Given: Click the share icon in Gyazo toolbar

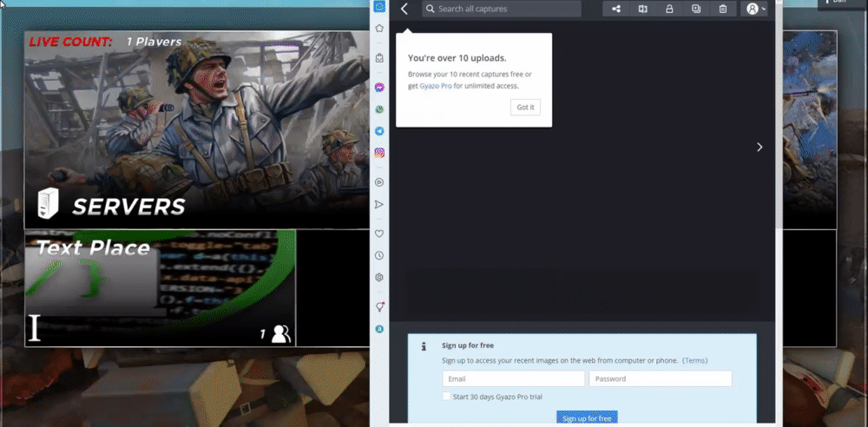Looking at the screenshot, I should tap(616, 9).
